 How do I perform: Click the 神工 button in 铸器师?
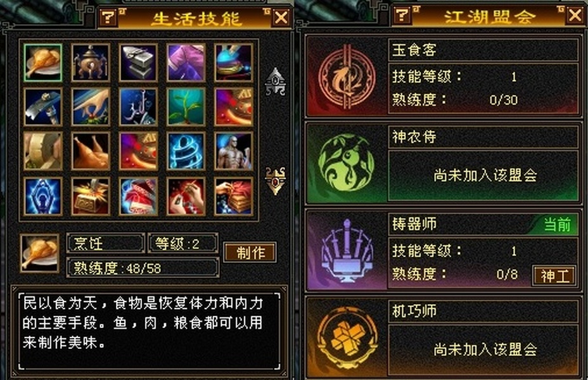tap(554, 276)
